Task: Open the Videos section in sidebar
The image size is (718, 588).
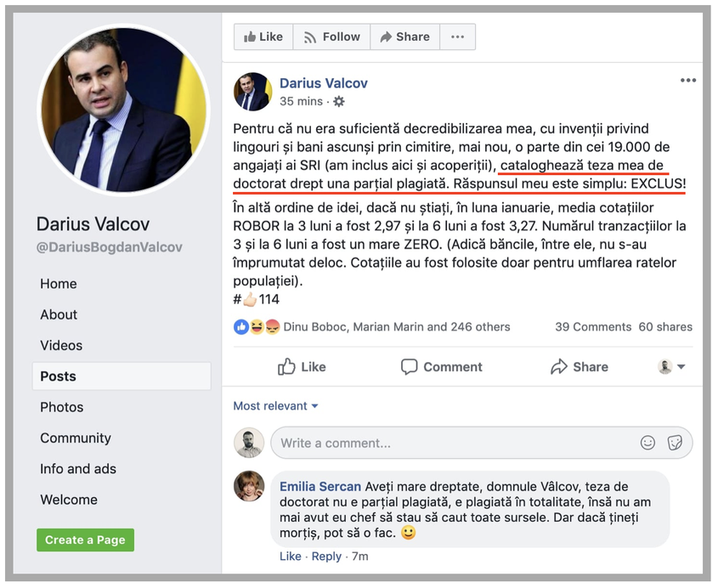Action: coord(61,345)
